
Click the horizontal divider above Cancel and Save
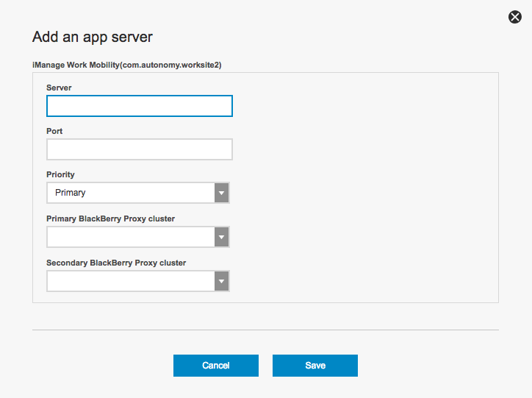(x=265, y=330)
